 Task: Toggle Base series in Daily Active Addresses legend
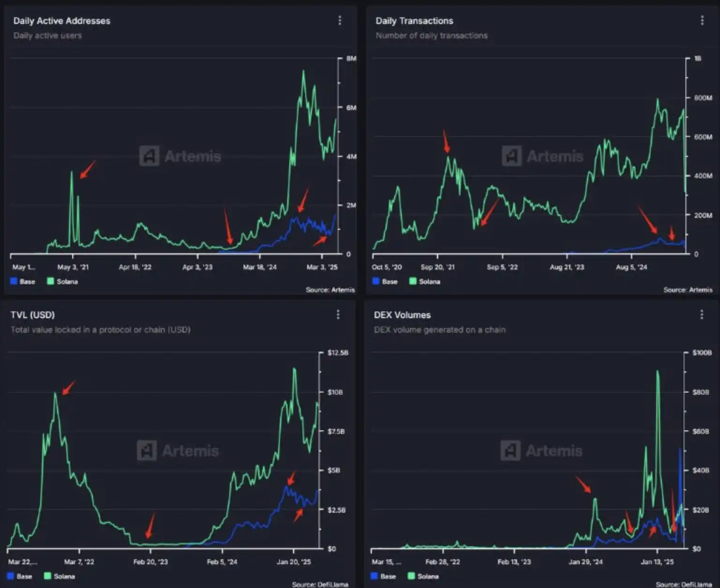[x=22, y=281]
